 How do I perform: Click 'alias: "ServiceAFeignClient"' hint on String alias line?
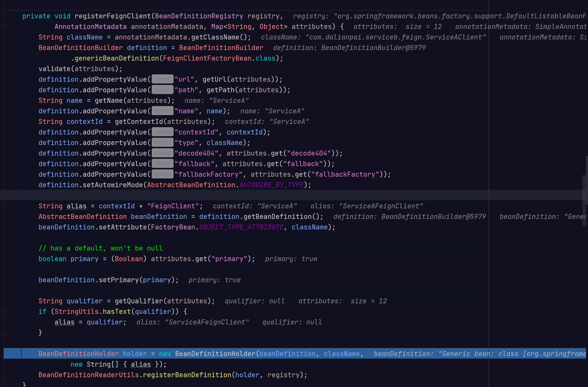pyautogui.click(x=367, y=206)
